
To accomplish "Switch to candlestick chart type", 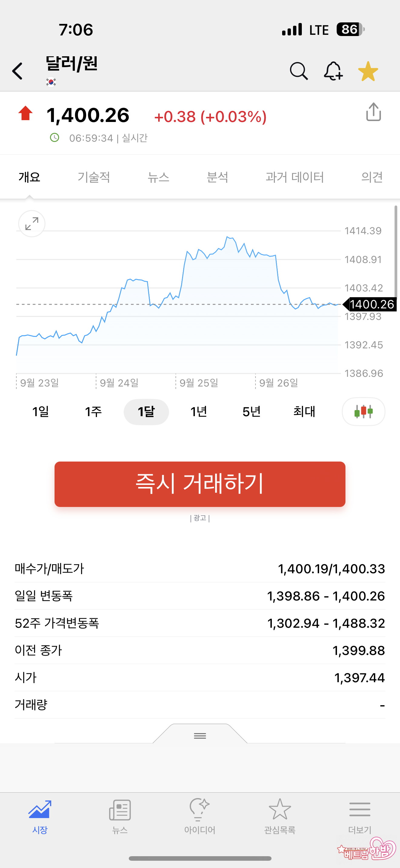I will click(x=363, y=411).
